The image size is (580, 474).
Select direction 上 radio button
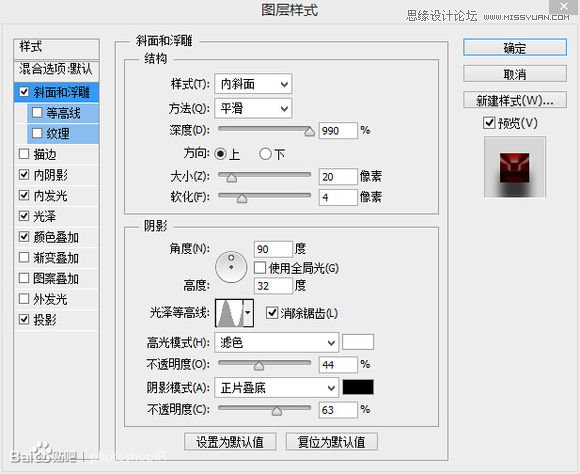220,154
